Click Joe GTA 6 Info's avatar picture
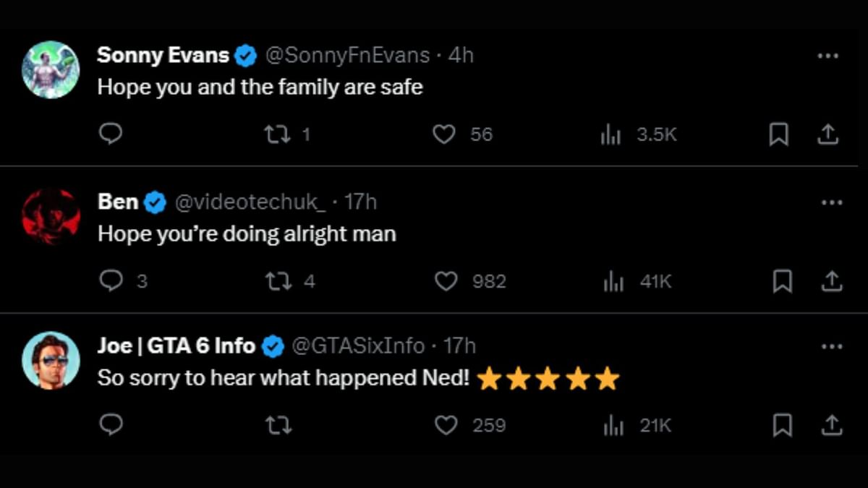Screen dimensions: 868x488 [x=51, y=361]
